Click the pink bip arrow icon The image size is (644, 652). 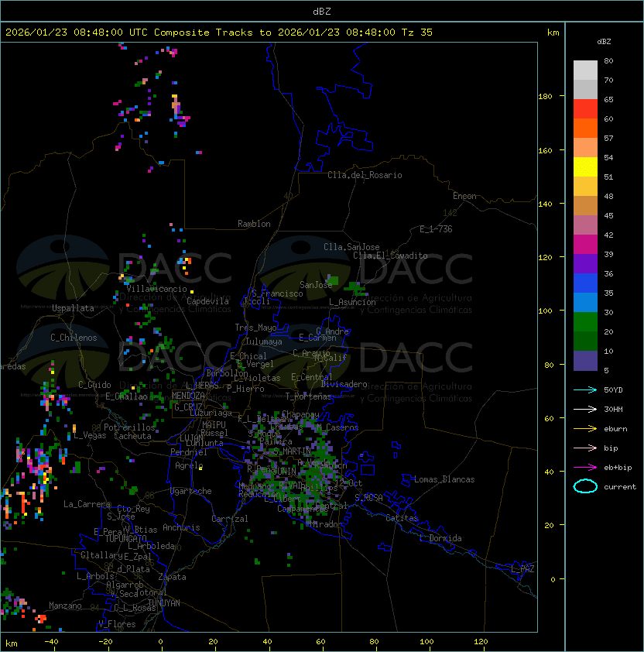(585, 448)
